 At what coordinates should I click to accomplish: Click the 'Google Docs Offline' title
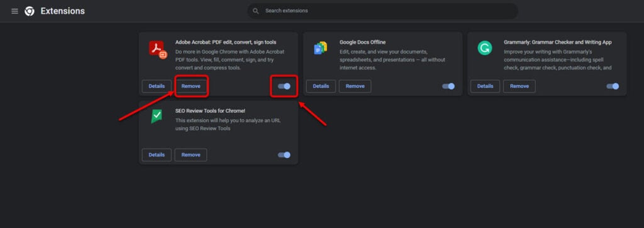click(363, 42)
